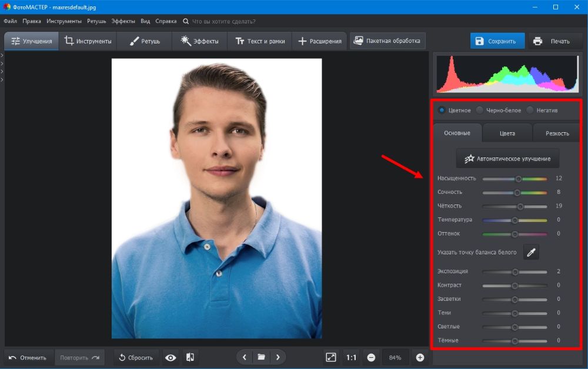Click the Автоматическое улучшение button
Screen dimensions: 588x369
[x=507, y=159]
